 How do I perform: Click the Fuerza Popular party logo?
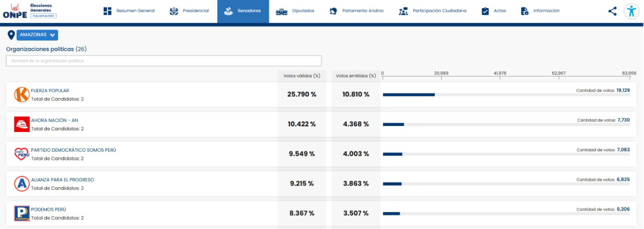point(22,94)
